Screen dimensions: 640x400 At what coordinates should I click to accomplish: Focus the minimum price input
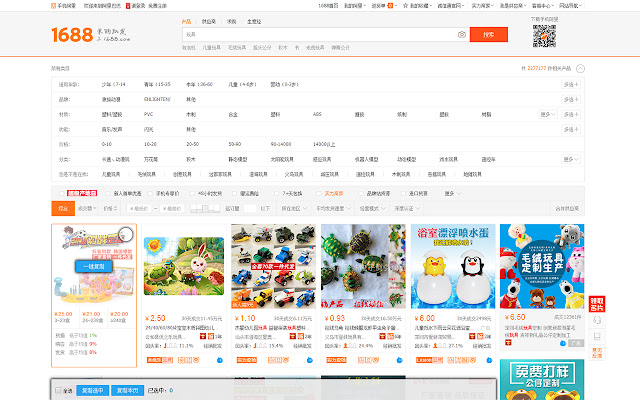(139, 209)
